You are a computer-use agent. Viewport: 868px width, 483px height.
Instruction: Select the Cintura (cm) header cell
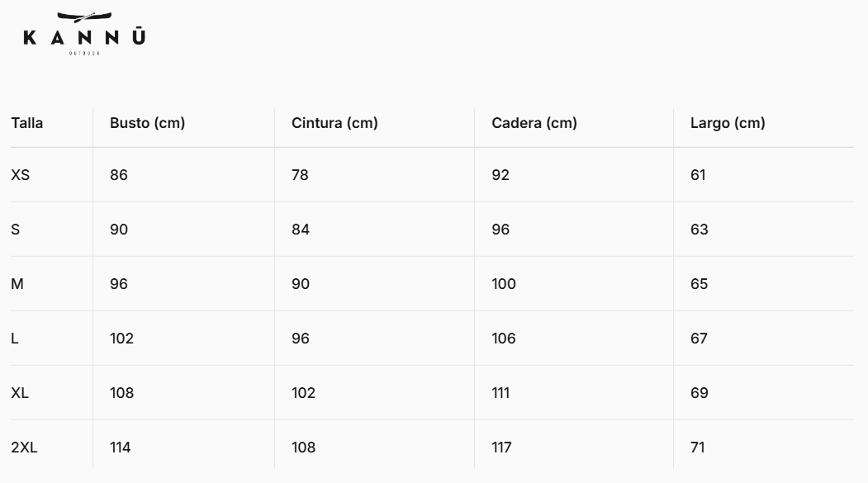click(334, 123)
